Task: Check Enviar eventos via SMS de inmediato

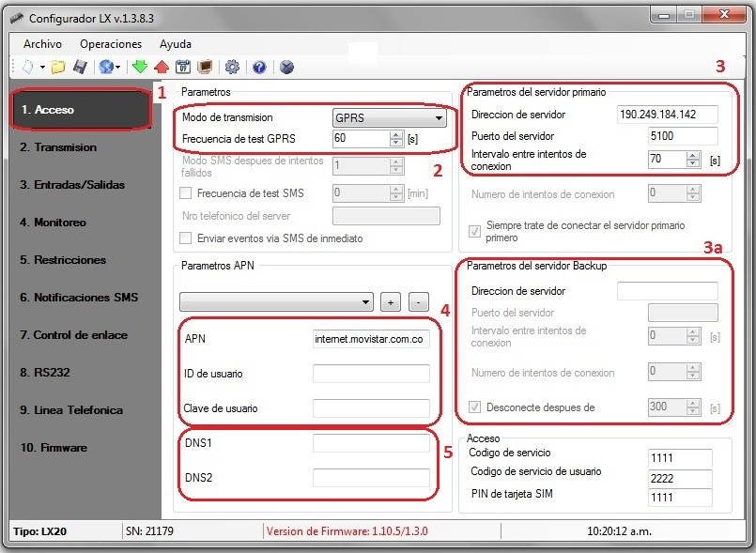Action: click(185, 238)
